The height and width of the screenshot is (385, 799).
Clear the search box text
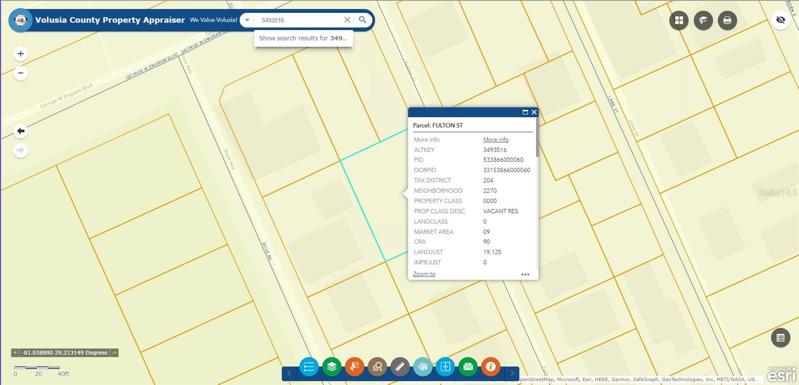tap(347, 20)
